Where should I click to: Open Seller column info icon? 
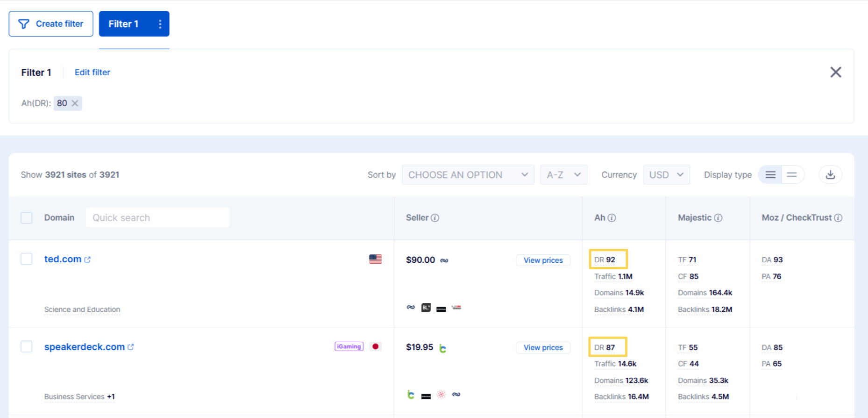pyautogui.click(x=435, y=218)
